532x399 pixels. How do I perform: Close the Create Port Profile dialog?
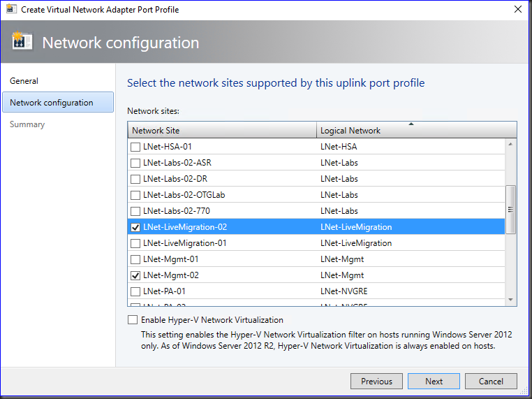(x=517, y=10)
